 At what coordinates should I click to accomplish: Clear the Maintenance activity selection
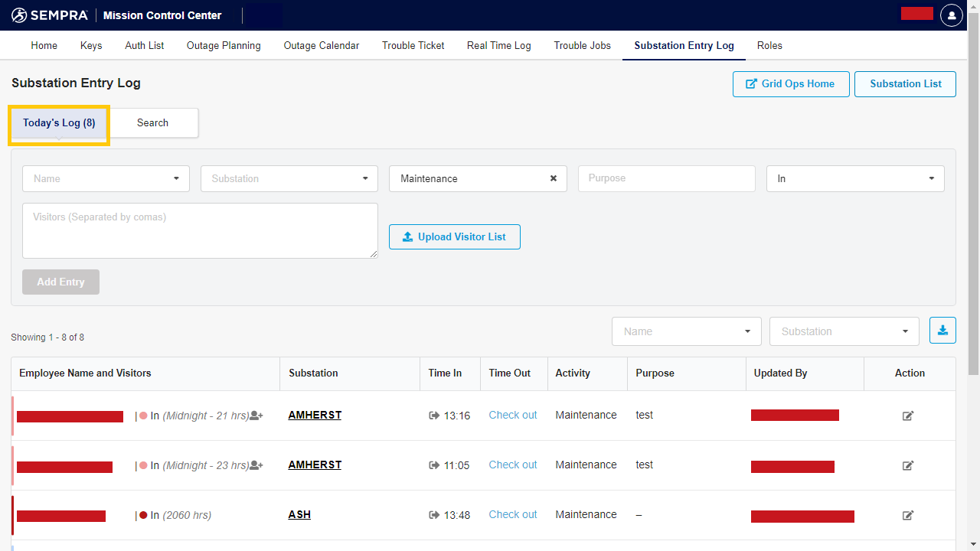tap(553, 178)
